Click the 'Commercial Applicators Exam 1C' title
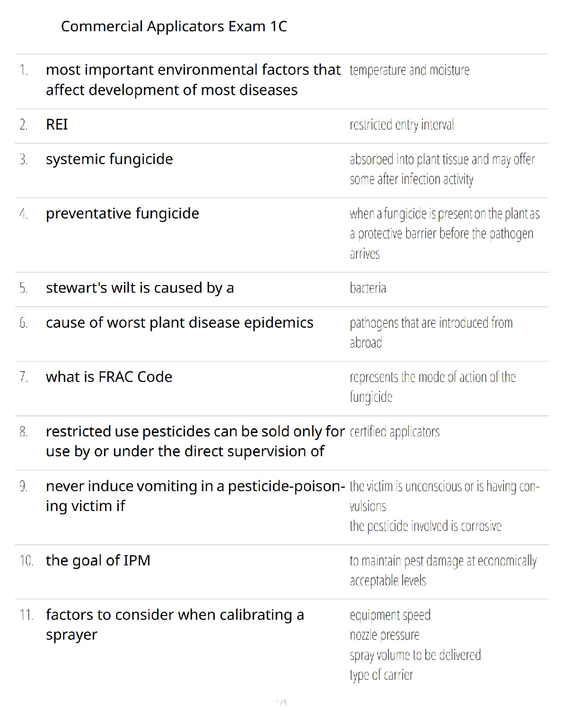The width and height of the screenshot is (563, 728). (174, 26)
